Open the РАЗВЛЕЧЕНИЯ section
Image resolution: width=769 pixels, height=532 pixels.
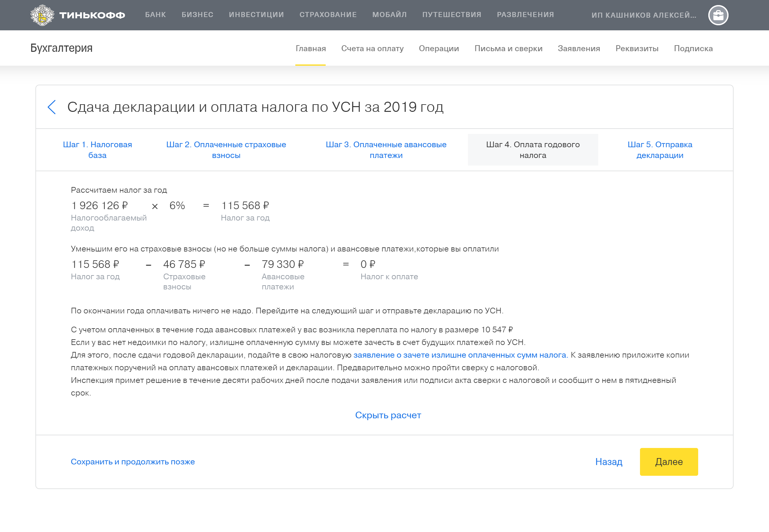(x=526, y=15)
